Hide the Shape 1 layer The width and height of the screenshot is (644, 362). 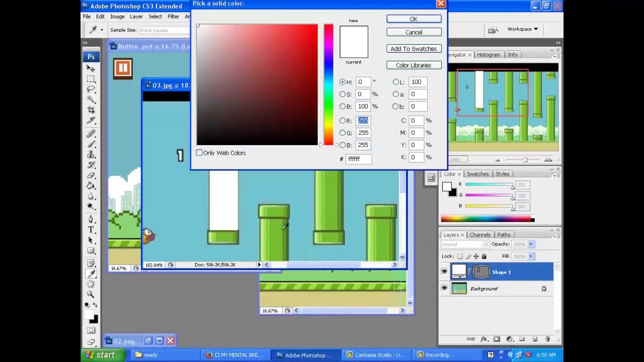click(444, 272)
